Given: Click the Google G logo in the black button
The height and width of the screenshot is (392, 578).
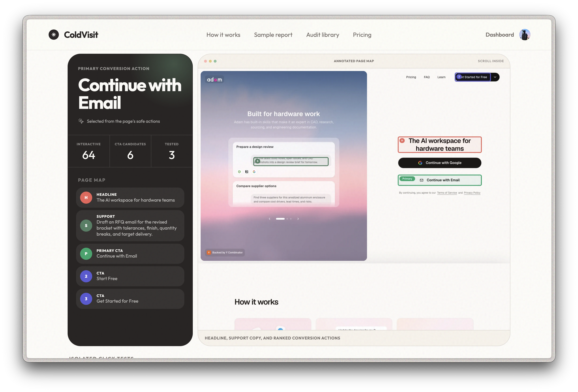Looking at the screenshot, I should click(420, 163).
